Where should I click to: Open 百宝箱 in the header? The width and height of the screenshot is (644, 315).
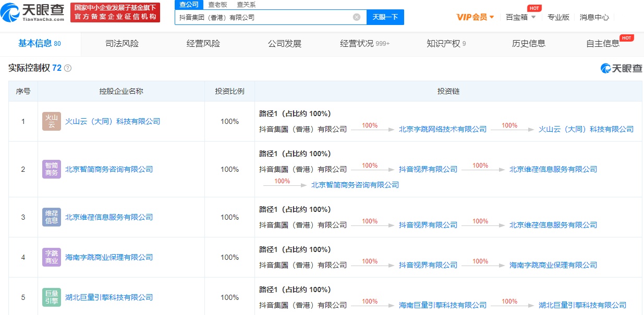point(517,17)
